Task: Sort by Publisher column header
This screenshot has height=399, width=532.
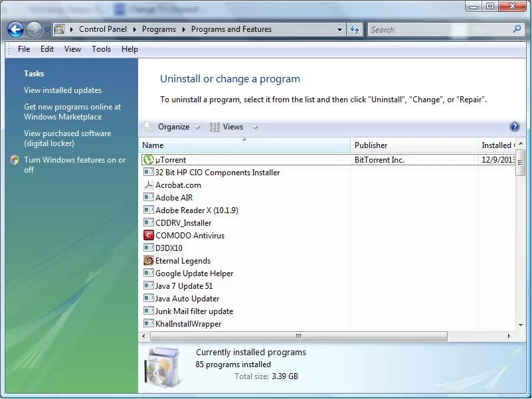Action: [414, 145]
